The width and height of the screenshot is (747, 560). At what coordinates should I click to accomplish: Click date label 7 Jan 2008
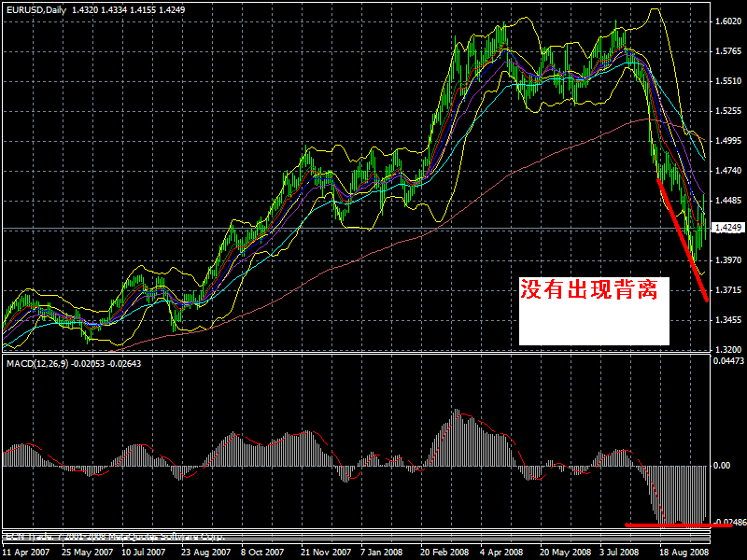coord(381,553)
